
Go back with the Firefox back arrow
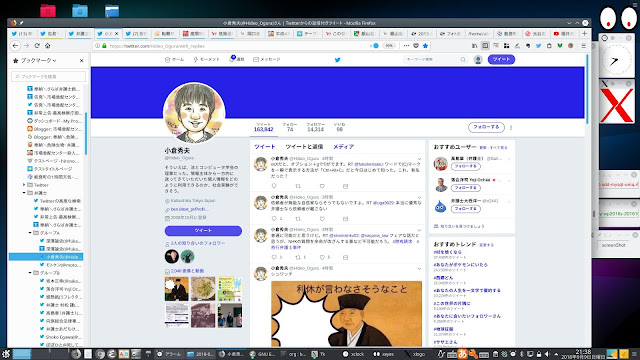pyautogui.click(x=15, y=46)
